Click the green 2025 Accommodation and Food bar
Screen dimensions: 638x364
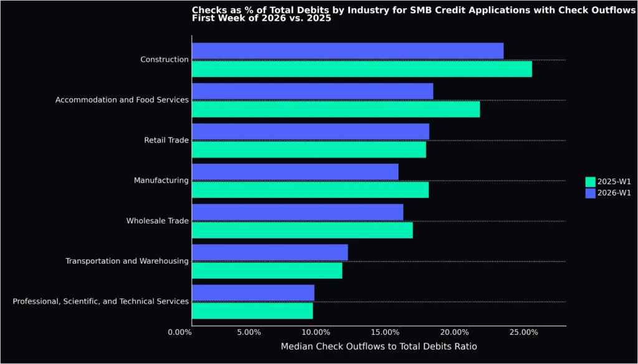(x=336, y=110)
